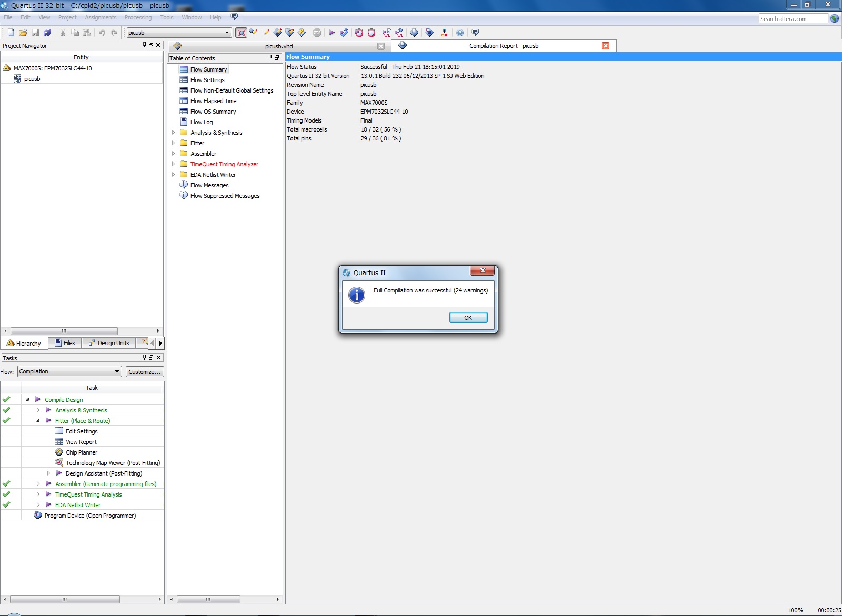The width and height of the screenshot is (844, 616).
Task: Click the Start Compilation play icon
Action: click(332, 33)
